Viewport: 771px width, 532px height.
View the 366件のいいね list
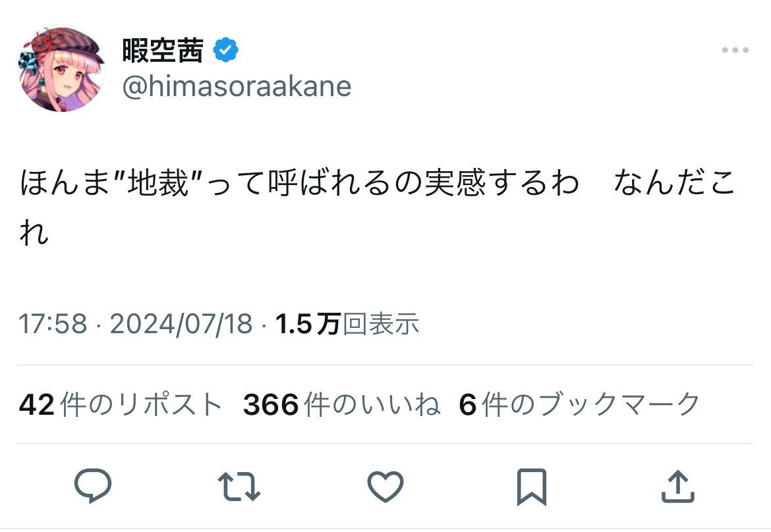(x=341, y=404)
